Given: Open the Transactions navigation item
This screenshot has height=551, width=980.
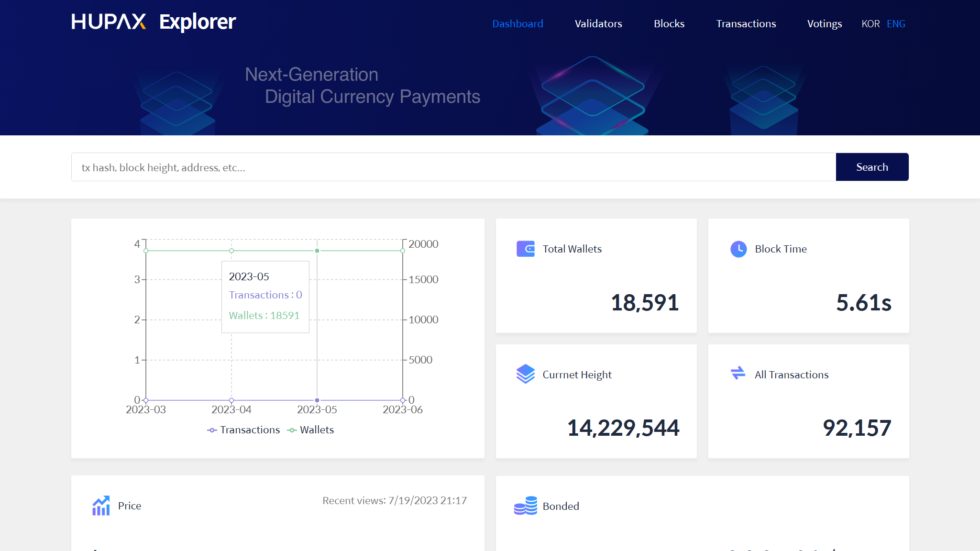Looking at the screenshot, I should pyautogui.click(x=746, y=23).
